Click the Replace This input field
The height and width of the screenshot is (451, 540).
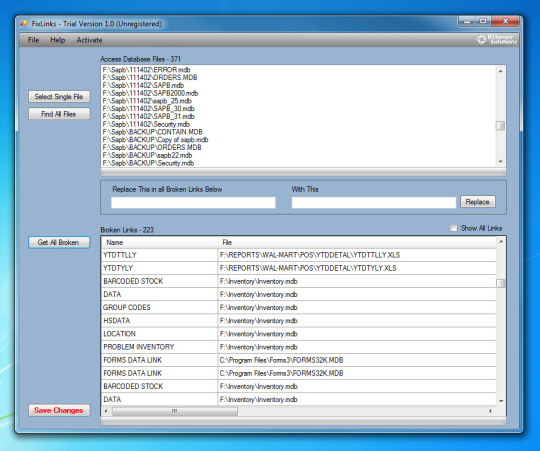click(x=193, y=202)
